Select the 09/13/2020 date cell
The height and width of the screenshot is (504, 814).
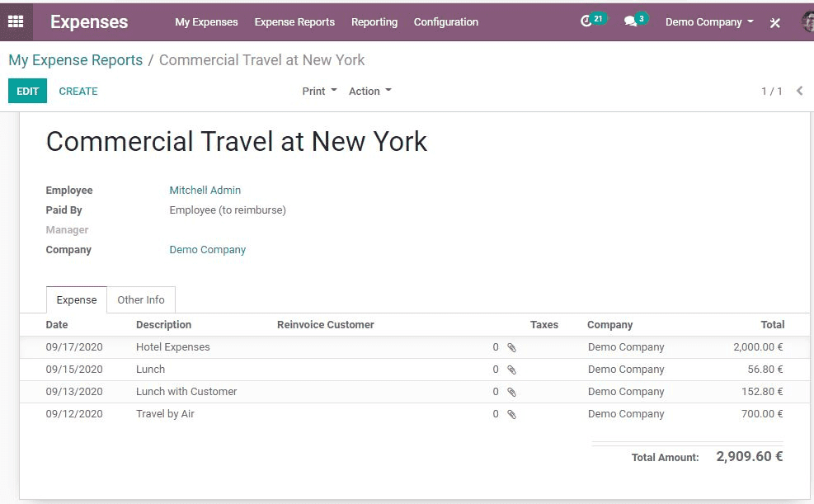[x=74, y=391]
